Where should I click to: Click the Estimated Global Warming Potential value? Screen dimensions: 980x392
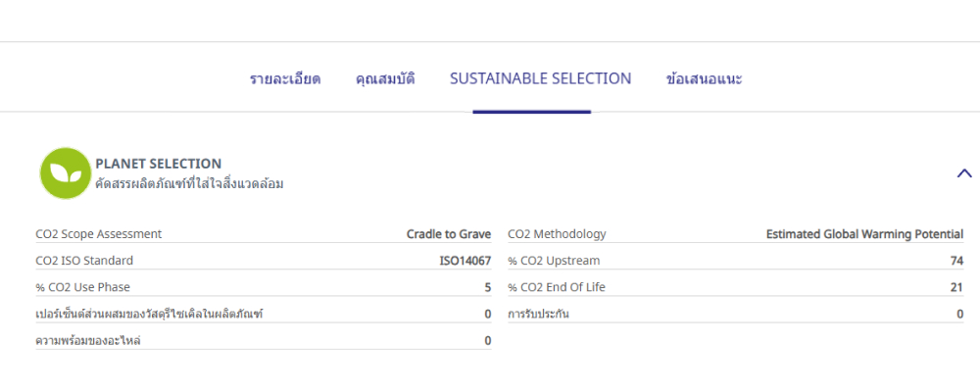(865, 234)
